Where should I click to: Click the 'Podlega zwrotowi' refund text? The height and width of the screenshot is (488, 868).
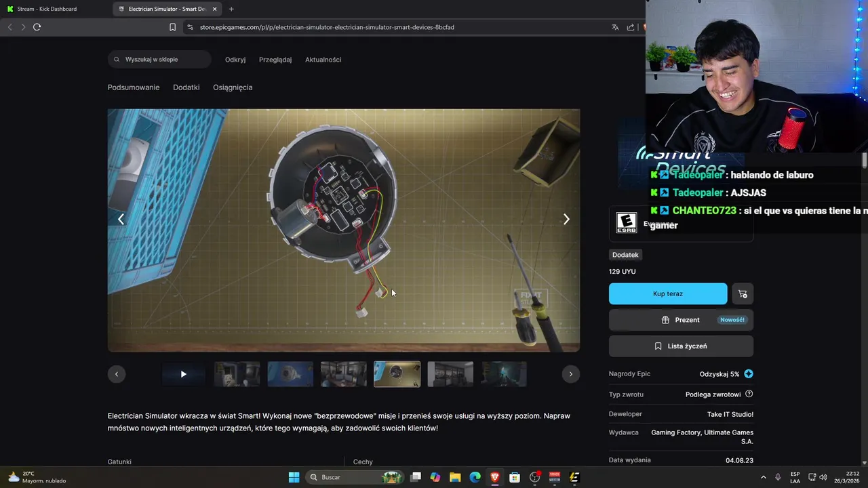click(713, 394)
